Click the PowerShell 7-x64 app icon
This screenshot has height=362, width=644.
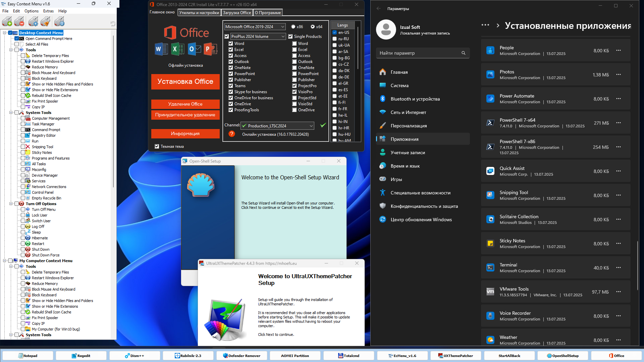490,123
